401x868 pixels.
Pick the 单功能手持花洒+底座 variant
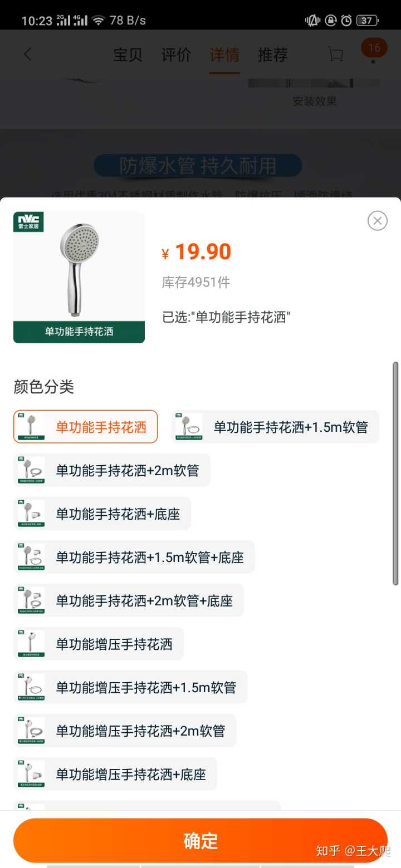[x=102, y=514]
